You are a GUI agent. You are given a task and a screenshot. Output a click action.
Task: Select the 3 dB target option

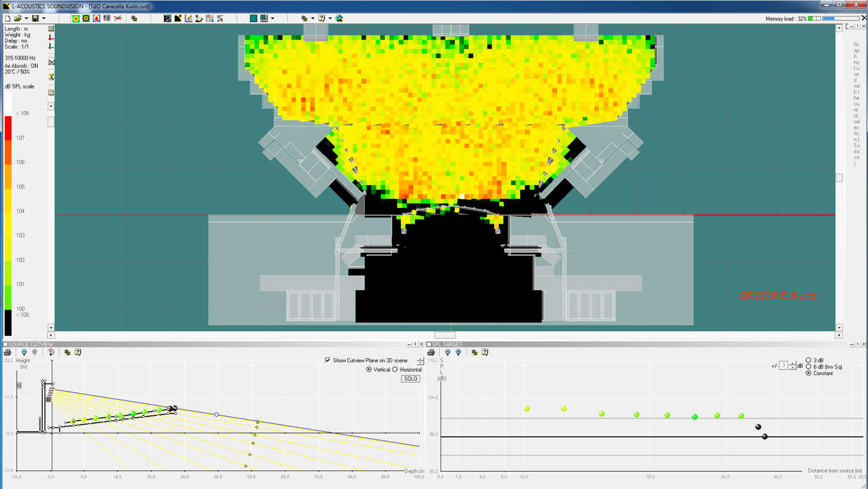click(809, 360)
